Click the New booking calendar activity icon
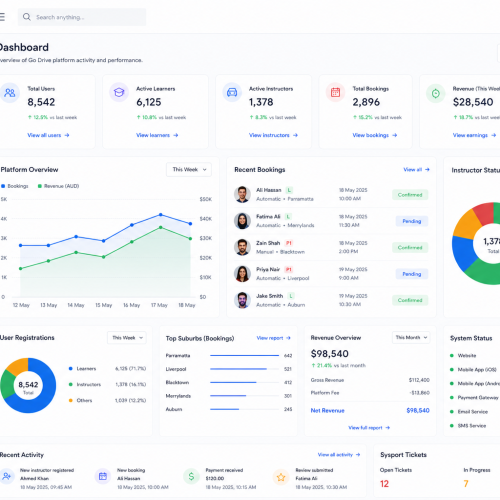Image resolution: width=500 pixels, height=500 pixels. [x=103, y=476]
